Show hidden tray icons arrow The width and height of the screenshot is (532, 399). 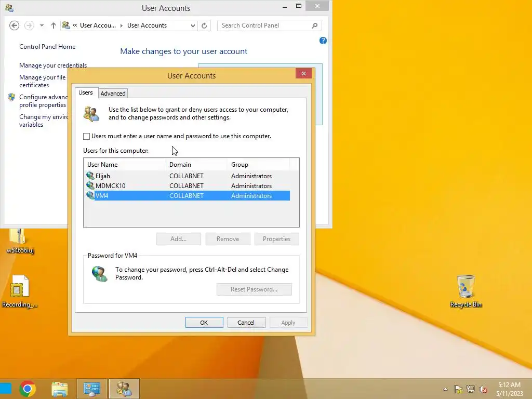pyautogui.click(x=445, y=390)
